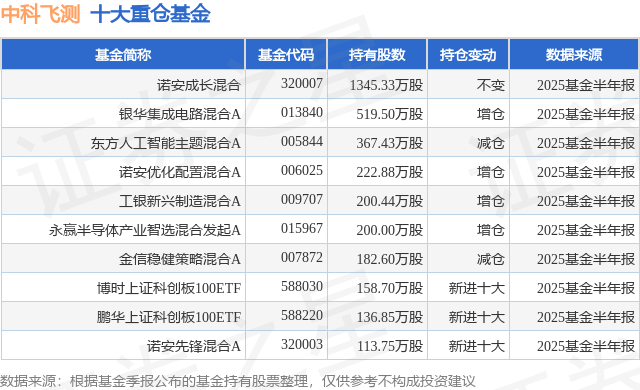Click the 中科飞测 title text
The width and height of the screenshot is (640, 390).
coord(40,14)
